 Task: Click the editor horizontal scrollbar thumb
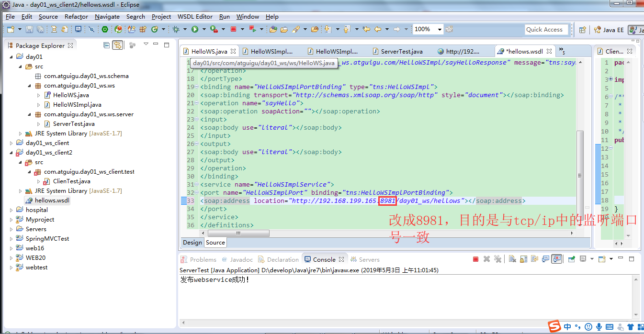pos(237,234)
